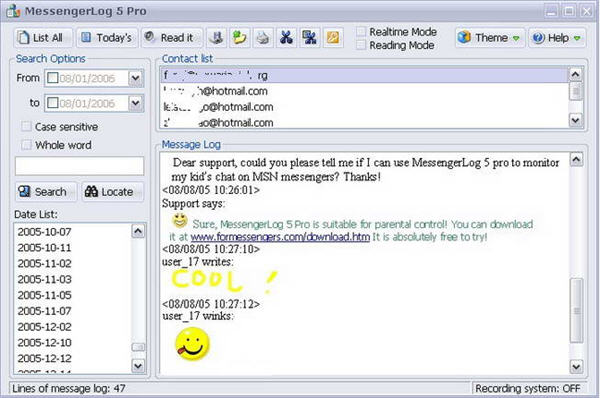Screen dimensions: 600x398
Task: Select date 2005-11-05 in Date List
Action: point(44,295)
